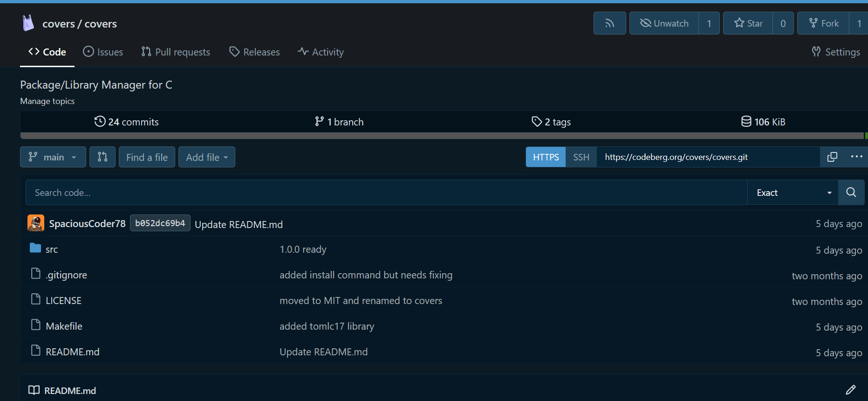Switch to the Issues tab

103,52
